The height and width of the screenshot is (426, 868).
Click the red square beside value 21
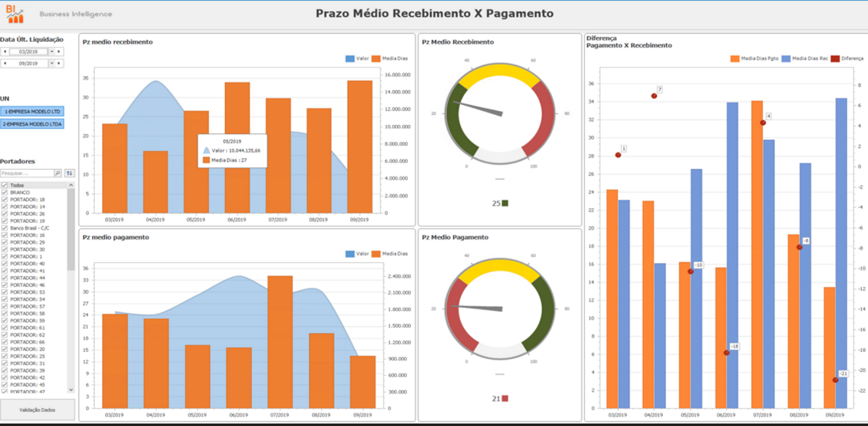505,399
